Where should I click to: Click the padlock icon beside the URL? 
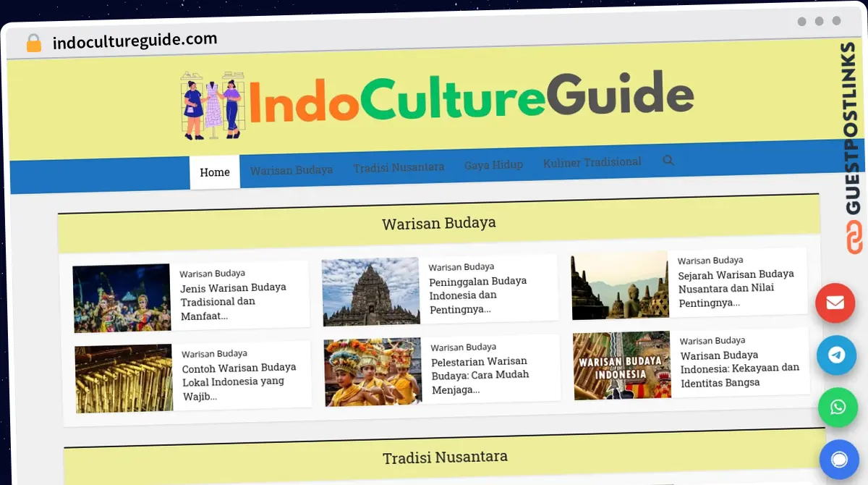pos(34,43)
